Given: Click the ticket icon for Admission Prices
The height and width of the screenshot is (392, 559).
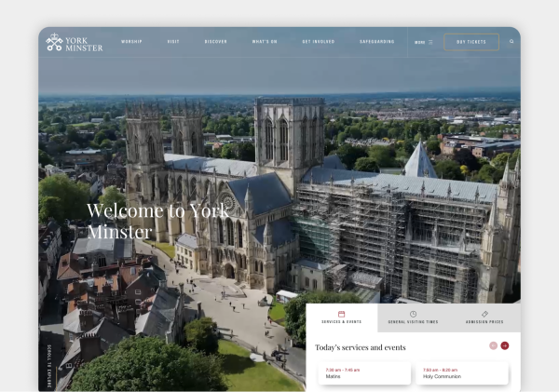Looking at the screenshot, I should pos(484,314).
